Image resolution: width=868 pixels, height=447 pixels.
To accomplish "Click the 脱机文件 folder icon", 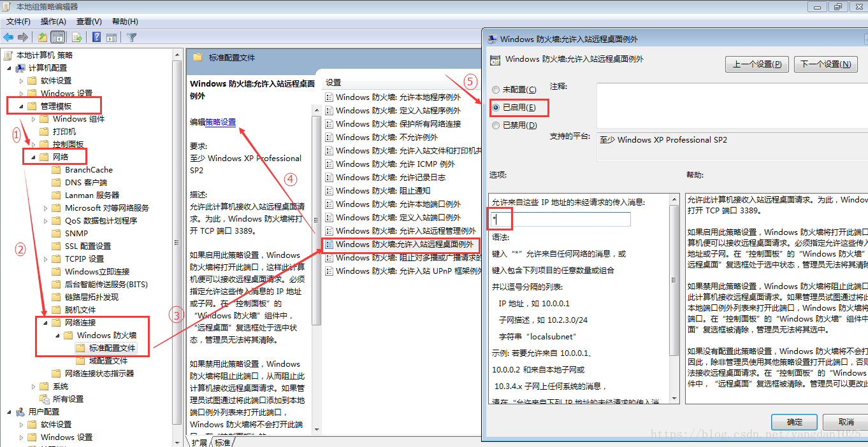I will click(56, 310).
